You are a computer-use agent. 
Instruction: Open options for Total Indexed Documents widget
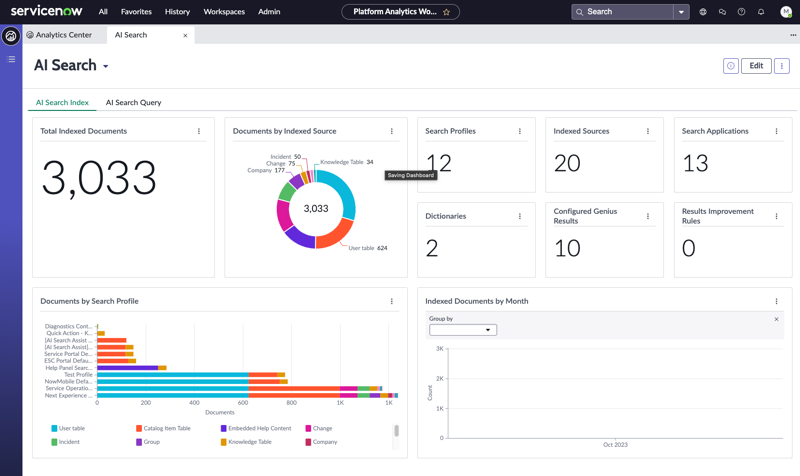pos(199,131)
